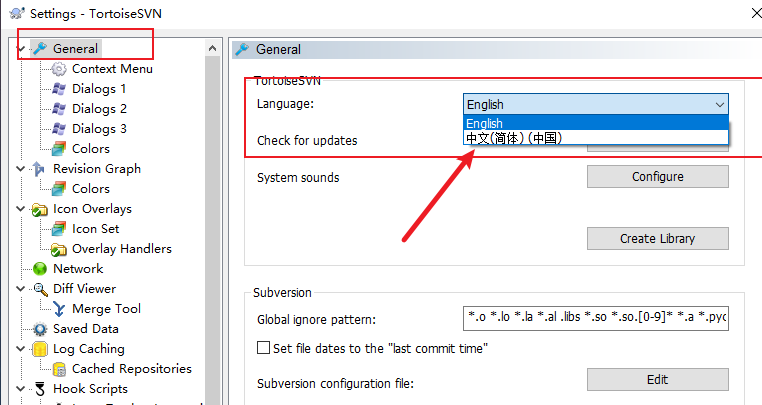Click Edit for Subversion configuration file
Image resolution: width=762 pixels, height=405 pixels.
point(658,379)
